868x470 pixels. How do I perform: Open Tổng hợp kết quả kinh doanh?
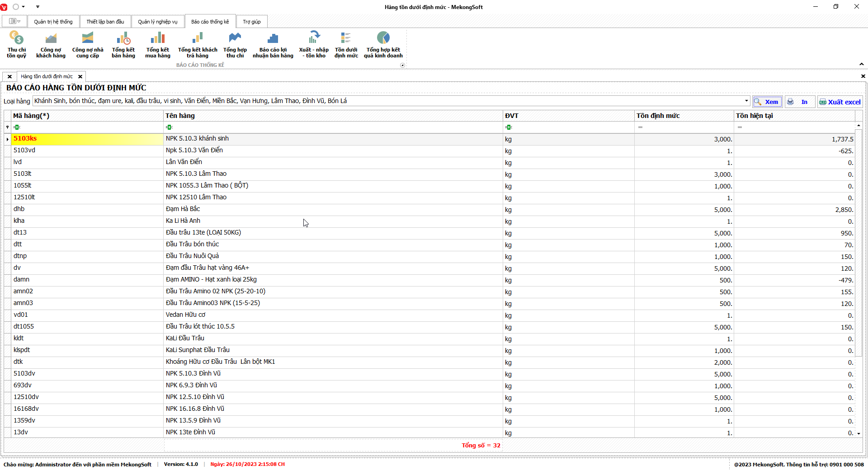[x=383, y=44]
